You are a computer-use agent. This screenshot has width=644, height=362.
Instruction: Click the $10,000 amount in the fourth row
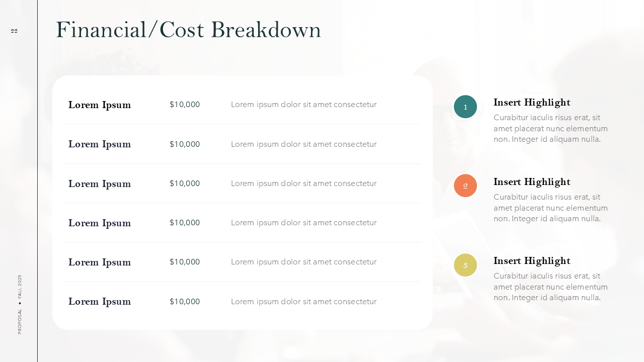pos(185,223)
